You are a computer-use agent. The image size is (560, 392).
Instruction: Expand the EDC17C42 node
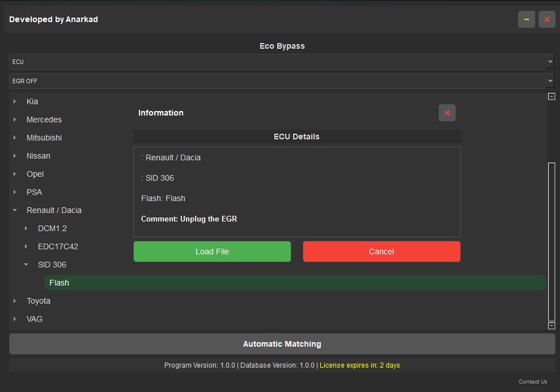coord(26,246)
